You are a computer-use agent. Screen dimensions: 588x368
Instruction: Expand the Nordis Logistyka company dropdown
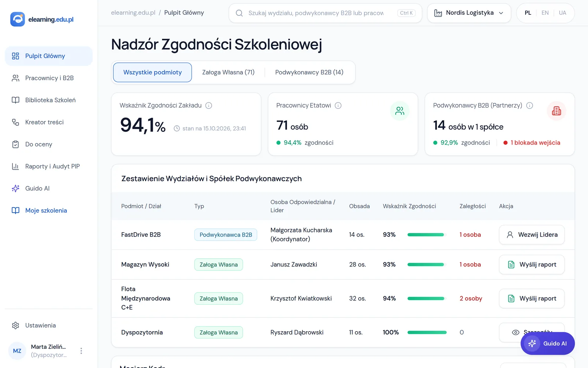coord(469,13)
